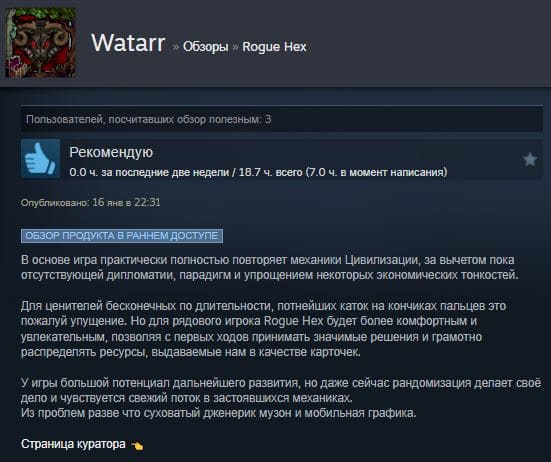551x462 pixels.
Task: Click the » separator before Rogue Hex
Action: click(235, 47)
